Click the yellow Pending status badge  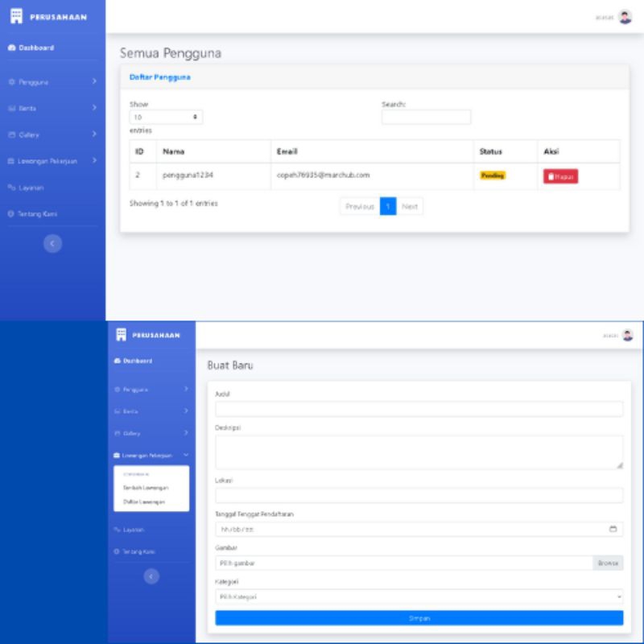coord(493,175)
